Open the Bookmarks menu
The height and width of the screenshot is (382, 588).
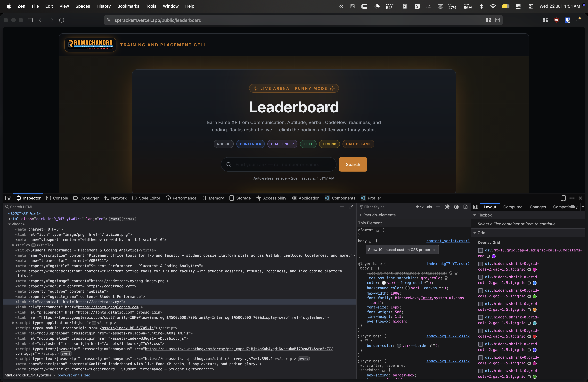[x=128, y=6]
